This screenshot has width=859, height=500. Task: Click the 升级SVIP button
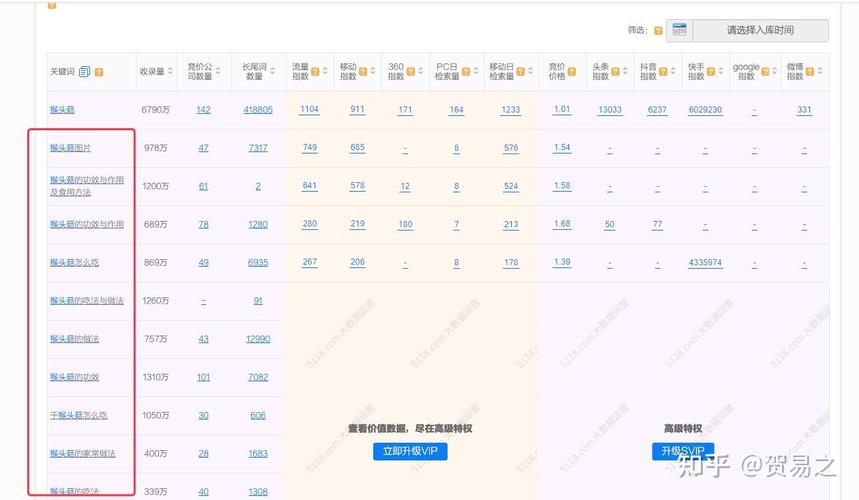pyautogui.click(x=683, y=451)
